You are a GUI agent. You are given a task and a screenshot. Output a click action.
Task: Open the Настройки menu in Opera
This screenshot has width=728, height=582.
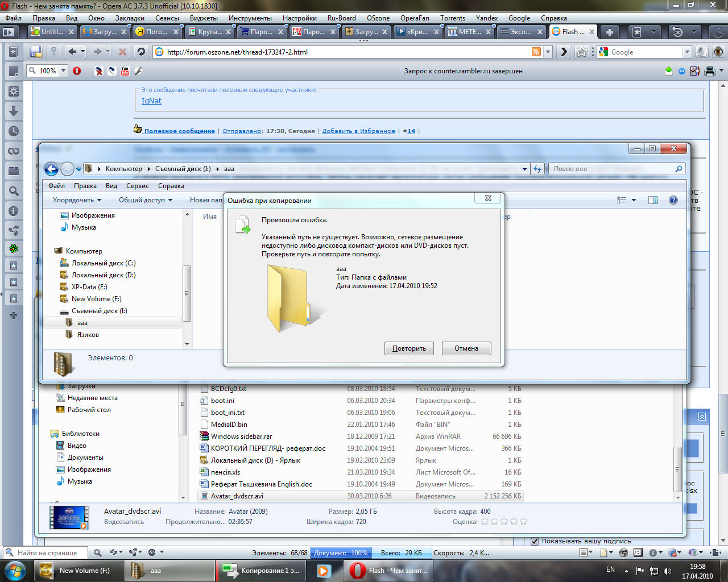[300, 18]
